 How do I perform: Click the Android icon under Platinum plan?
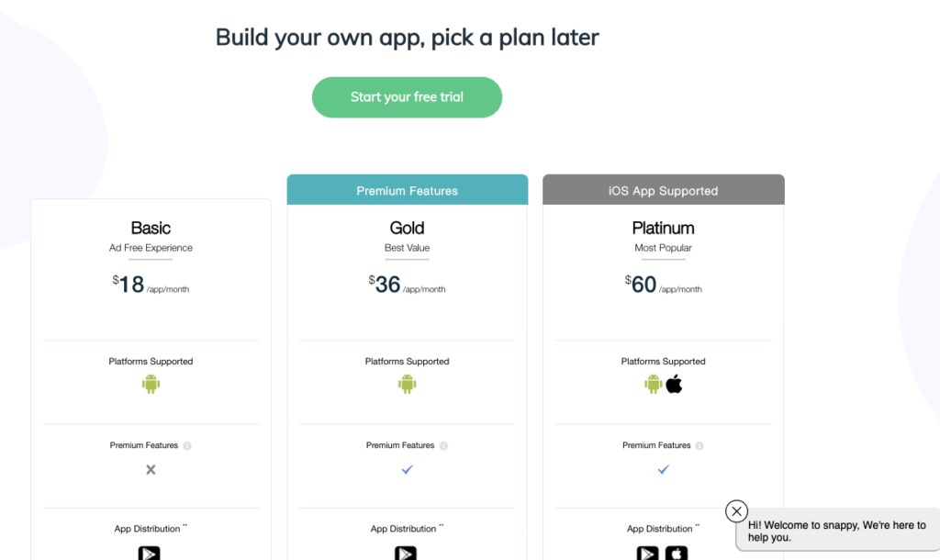click(x=653, y=384)
